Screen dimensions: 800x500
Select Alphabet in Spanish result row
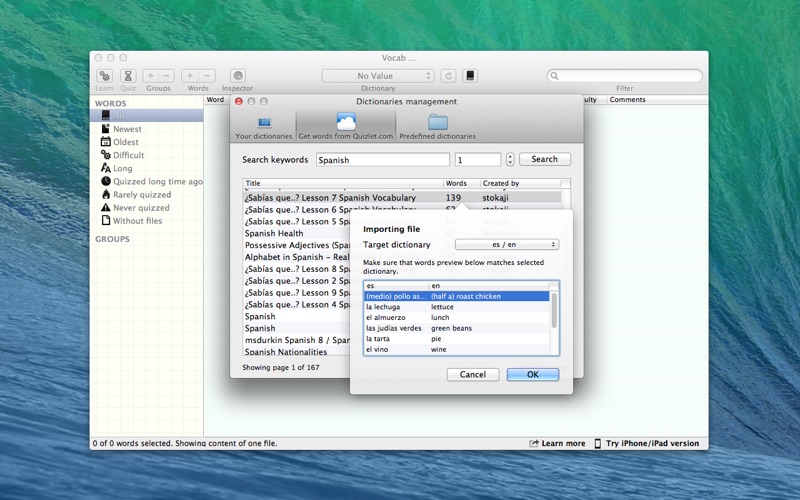(296, 257)
